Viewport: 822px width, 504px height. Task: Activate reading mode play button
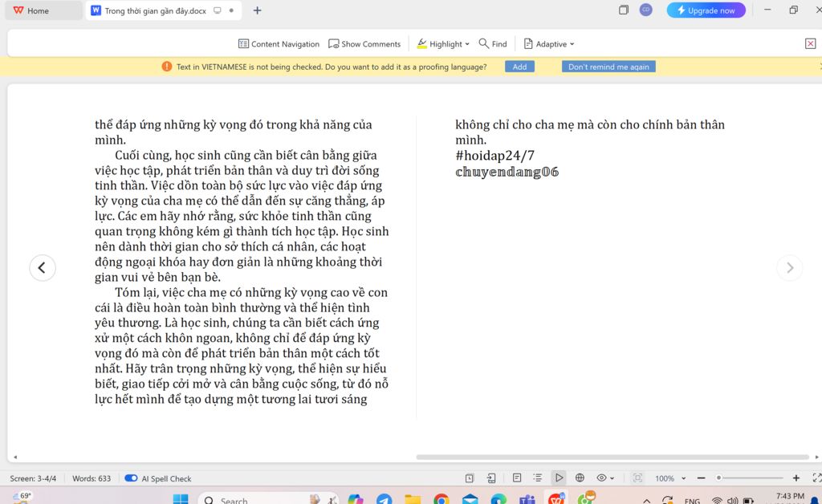click(559, 478)
